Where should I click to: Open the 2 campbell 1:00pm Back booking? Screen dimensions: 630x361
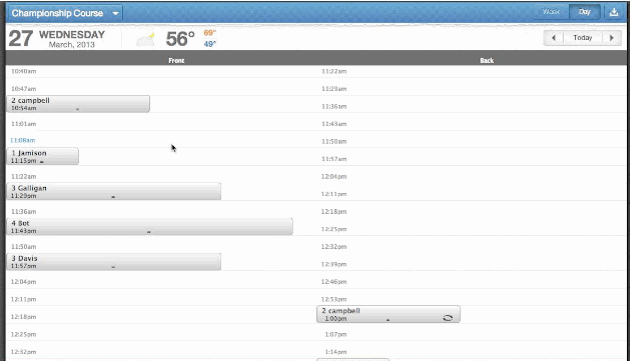388,314
